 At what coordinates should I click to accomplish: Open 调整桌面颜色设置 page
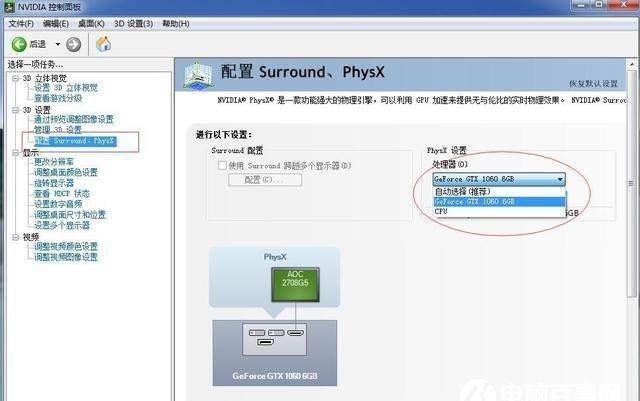click(x=66, y=172)
